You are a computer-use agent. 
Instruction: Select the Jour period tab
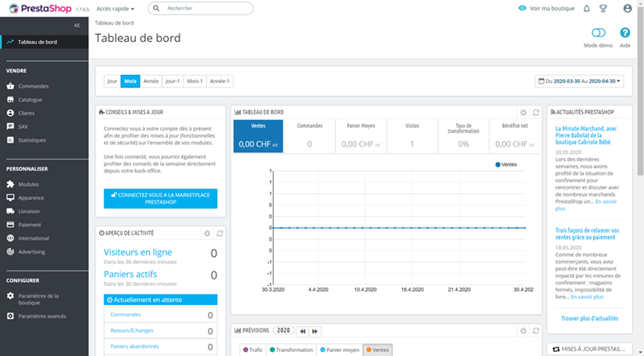click(112, 81)
